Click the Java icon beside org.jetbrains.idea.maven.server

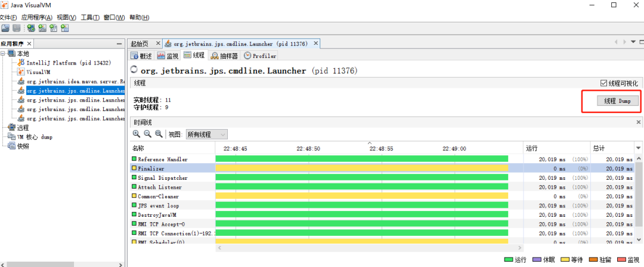point(21,81)
